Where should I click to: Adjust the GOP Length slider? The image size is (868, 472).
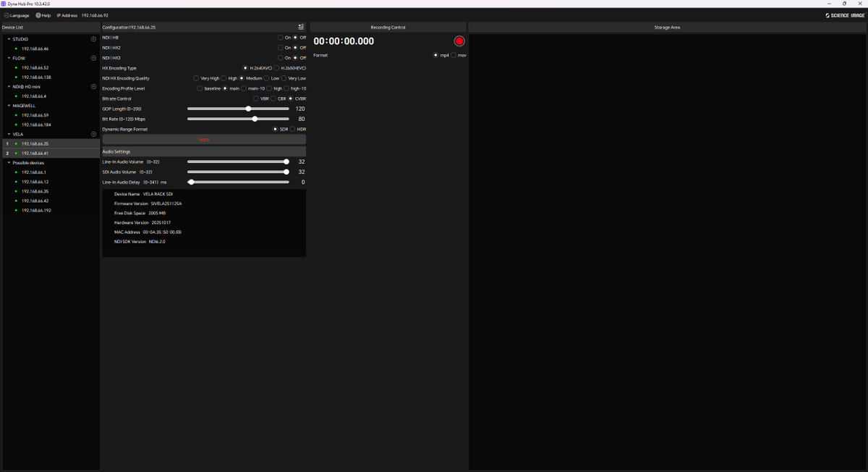[238, 109]
